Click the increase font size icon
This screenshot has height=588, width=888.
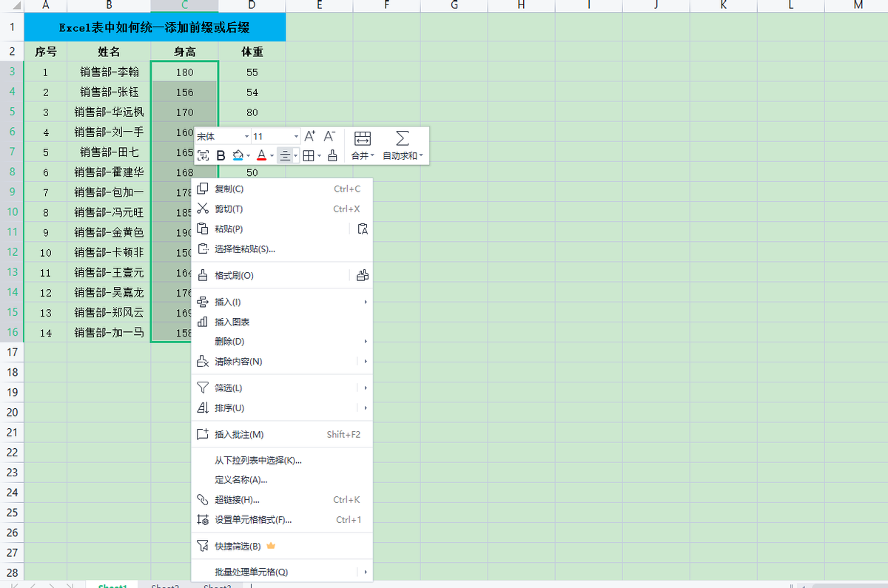point(310,136)
